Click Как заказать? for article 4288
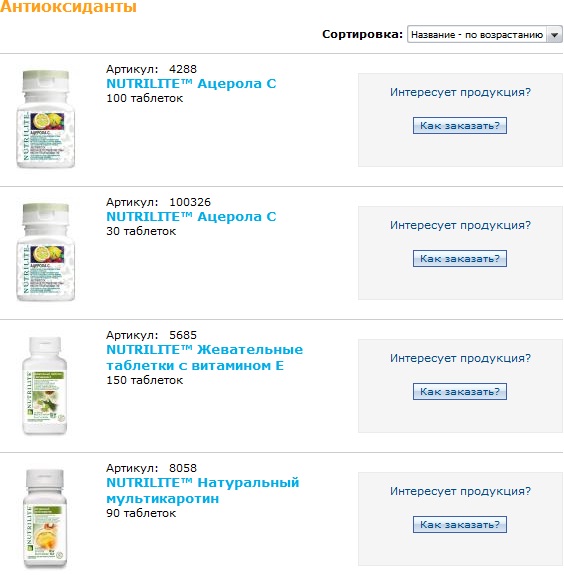The image size is (564, 583). pyautogui.click(x=460, y=126)
